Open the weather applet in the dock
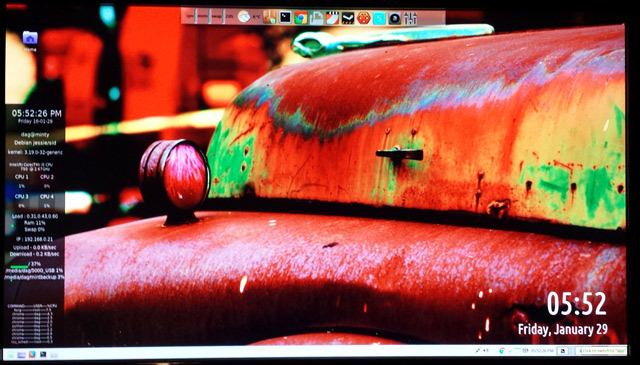This screenshot has width=640, height=365. 244,17
